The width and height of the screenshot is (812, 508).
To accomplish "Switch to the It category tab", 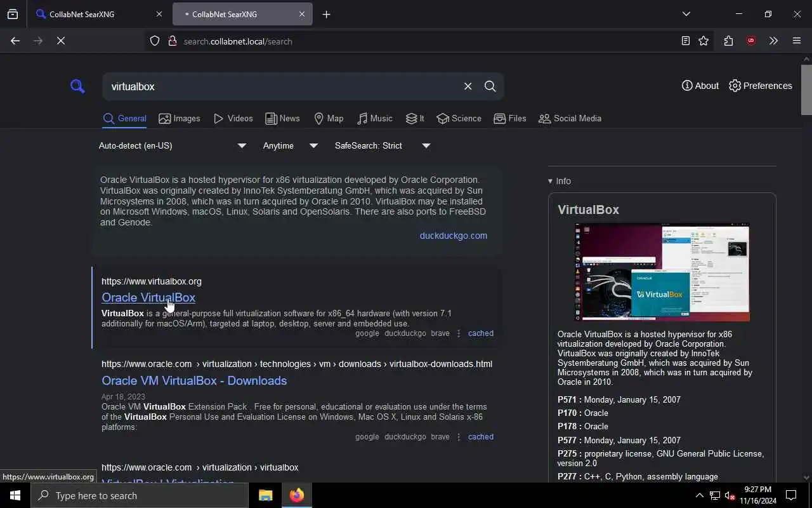I will pos(415,119).
